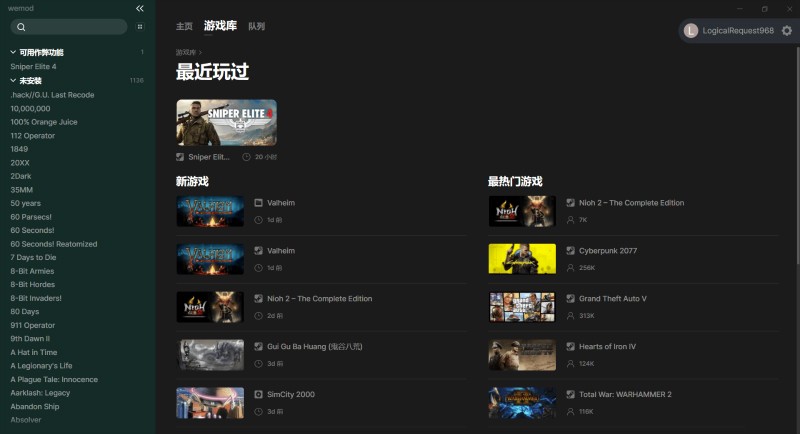This screenshot has width=800, height=434.
Task: Select 60 Seconds! Reatomized in sidebar
Action: click(54, 244)
